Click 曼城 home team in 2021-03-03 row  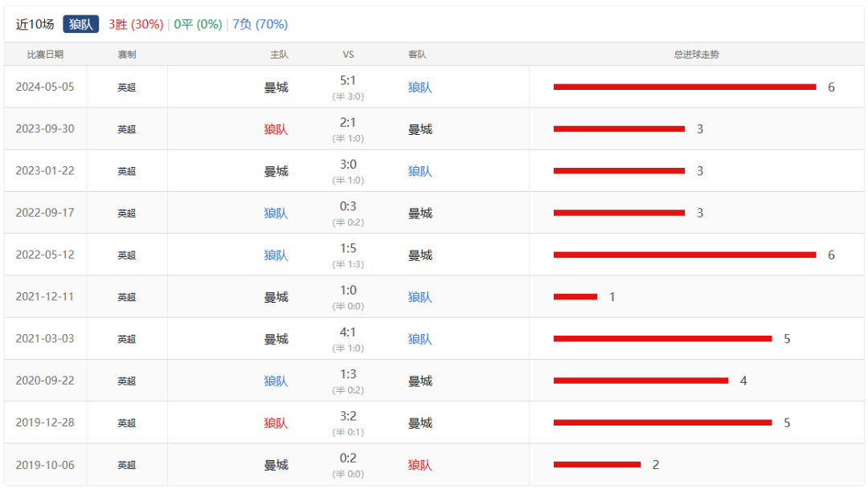pos(276,339)
